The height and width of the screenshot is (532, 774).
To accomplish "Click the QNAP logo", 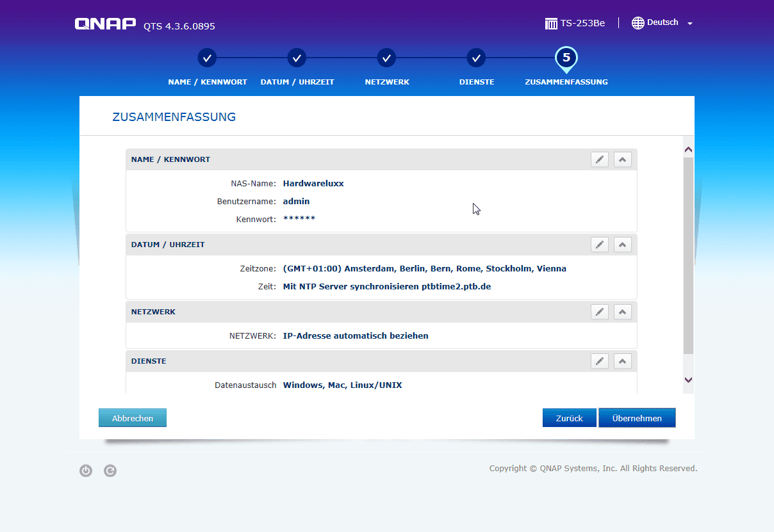I will [106, 24].
